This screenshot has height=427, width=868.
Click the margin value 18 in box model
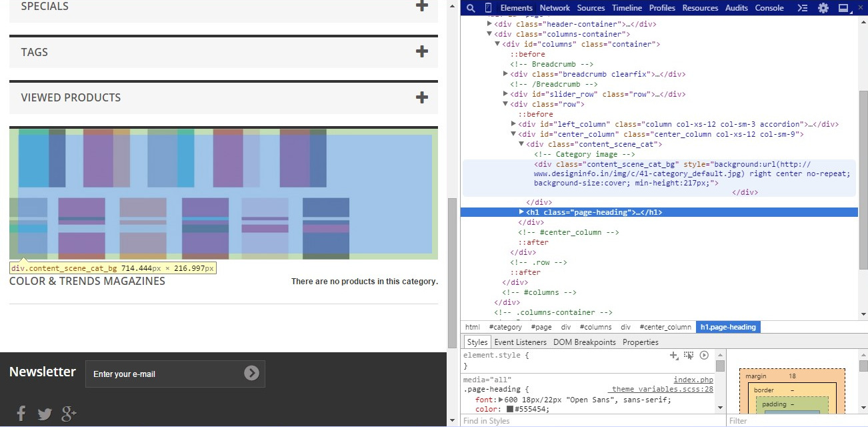[792, 376]
